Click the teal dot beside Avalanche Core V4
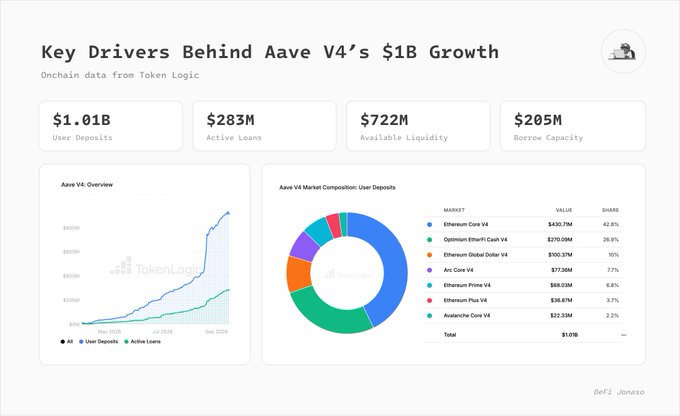The width and height of the screenshot is (680, 416). pyautogui.click(x=429, y=316)
